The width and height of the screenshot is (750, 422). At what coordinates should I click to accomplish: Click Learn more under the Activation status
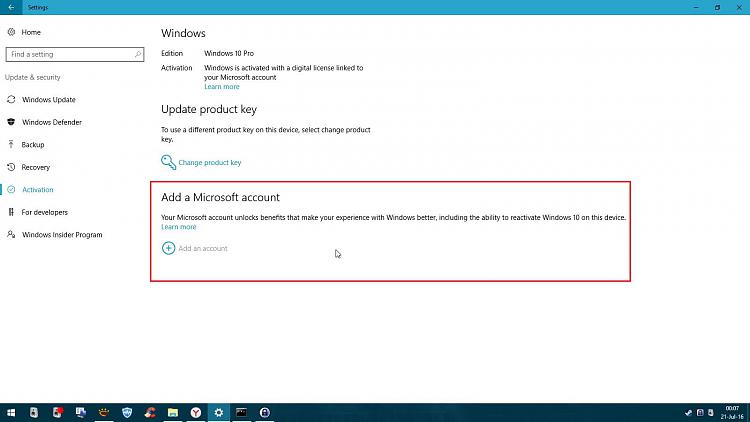[221, 87]
